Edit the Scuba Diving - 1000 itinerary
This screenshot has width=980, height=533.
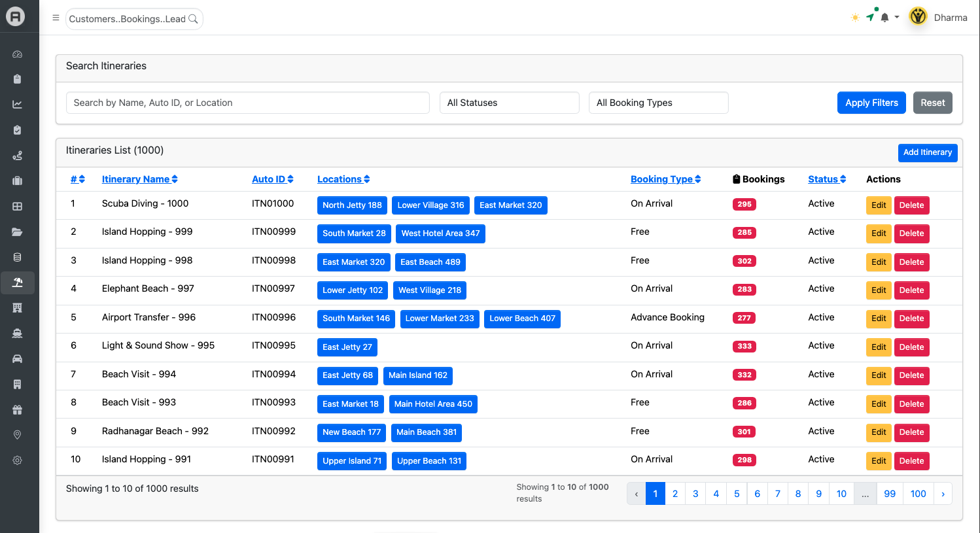tap(879, 205)
